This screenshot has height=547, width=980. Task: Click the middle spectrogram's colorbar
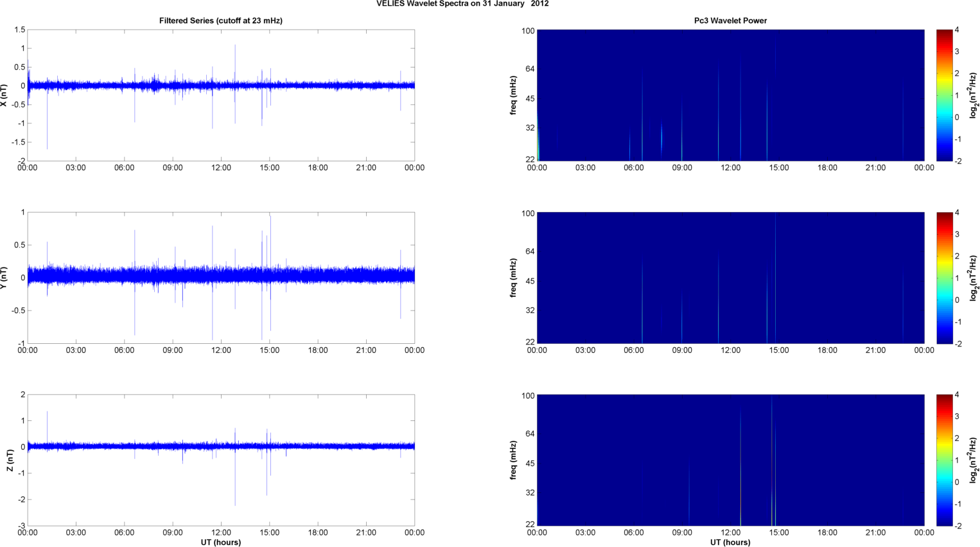click(944, 278)
